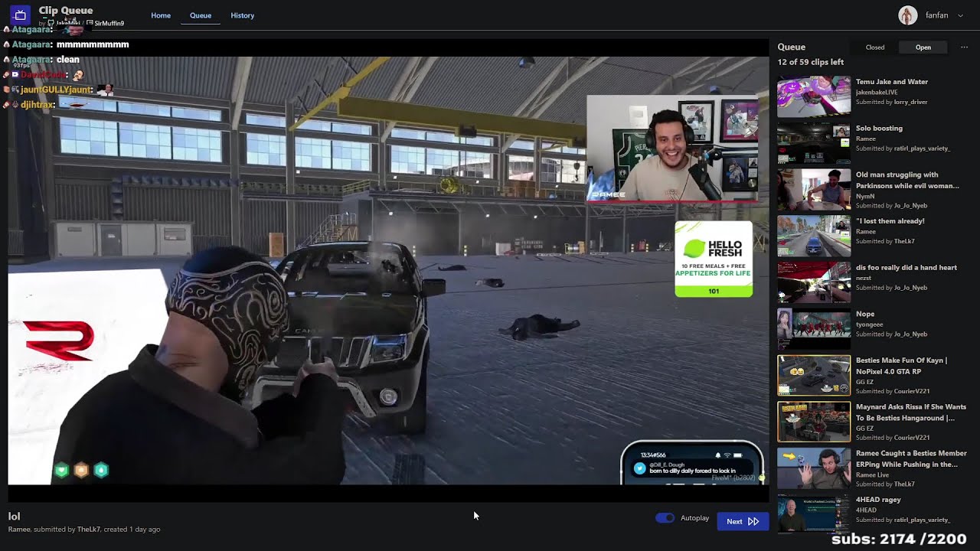Click the Clip Queue logo icon
The height and width of the screenshot is (551, 980).
20,15
